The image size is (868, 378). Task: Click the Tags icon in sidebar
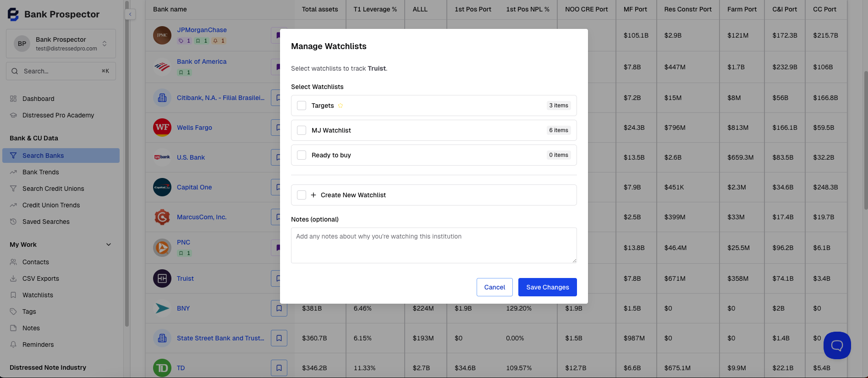(13, 311)
